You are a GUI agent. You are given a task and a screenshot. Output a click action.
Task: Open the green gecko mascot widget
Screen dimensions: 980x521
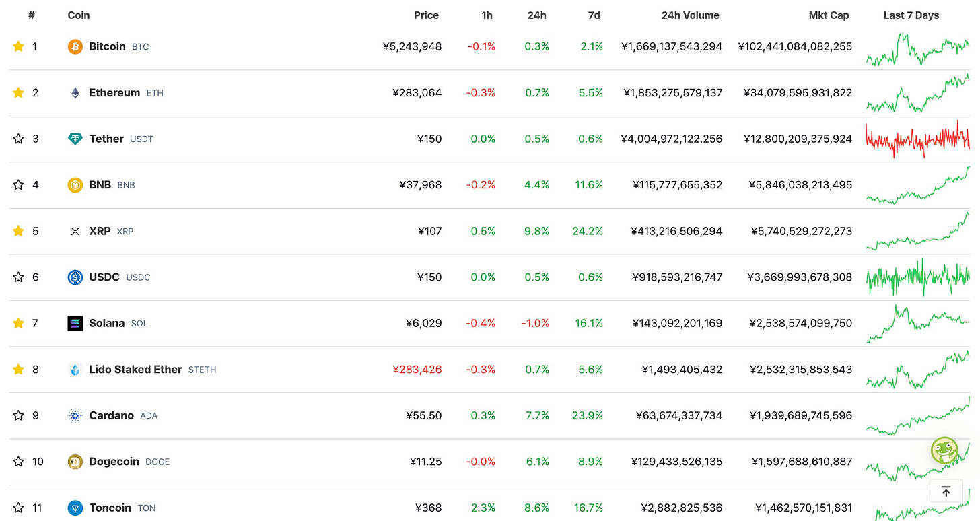945,450
